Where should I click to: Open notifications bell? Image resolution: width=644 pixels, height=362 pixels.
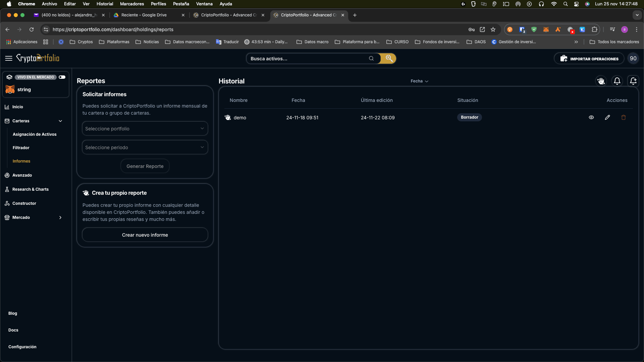pyautogui.click(x=617, y=81)
